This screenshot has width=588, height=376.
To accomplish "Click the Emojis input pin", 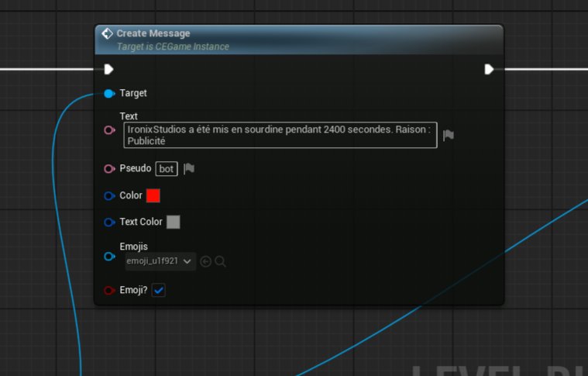I will click(109, 257).
